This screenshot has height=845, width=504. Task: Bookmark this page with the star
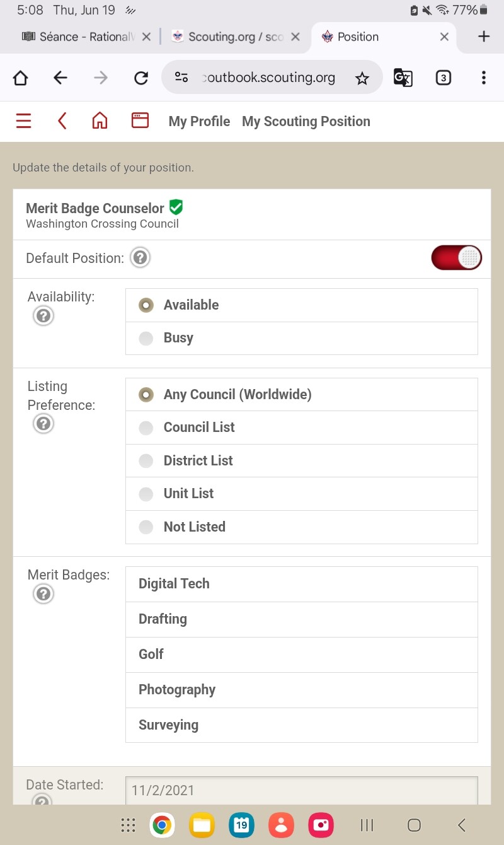[x=362, y=78]
